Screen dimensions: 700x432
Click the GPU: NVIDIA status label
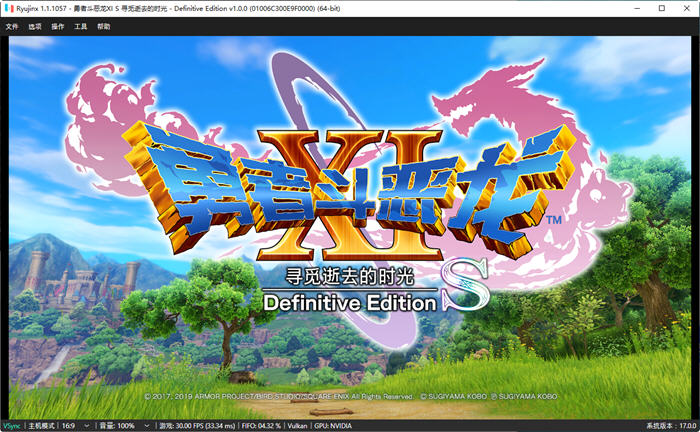(333, 426)
